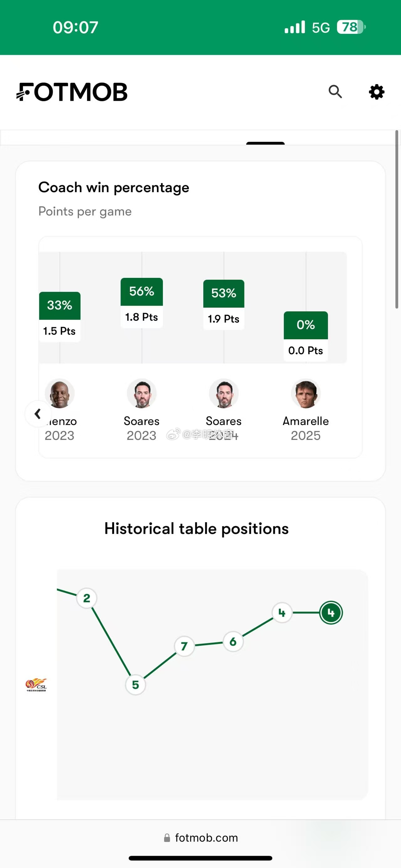Select position 5 marker on chart

click(x=135, y=685)
